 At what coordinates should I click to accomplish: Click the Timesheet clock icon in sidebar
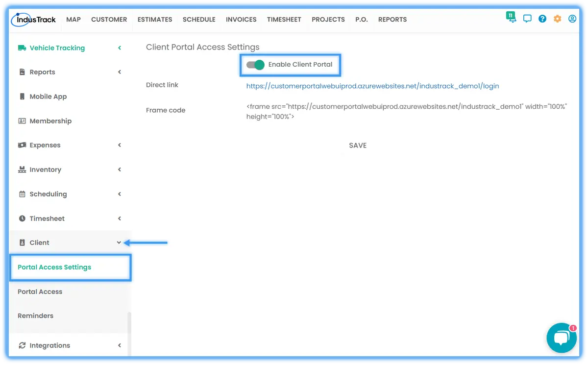(22, 219)
